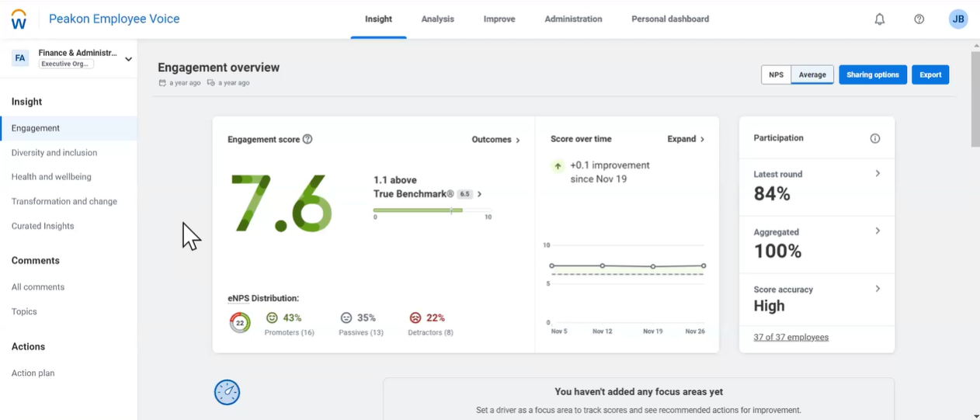Click the 6.5 benchmark badge
Image resolution: width=980 pixels, height=420 pixels.
[x=464, y=194]
